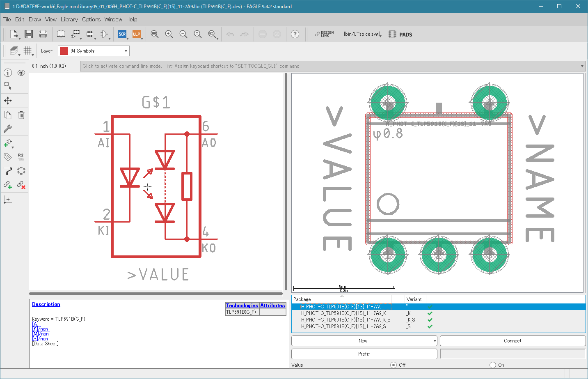Select the Move tool

[8, 101]
